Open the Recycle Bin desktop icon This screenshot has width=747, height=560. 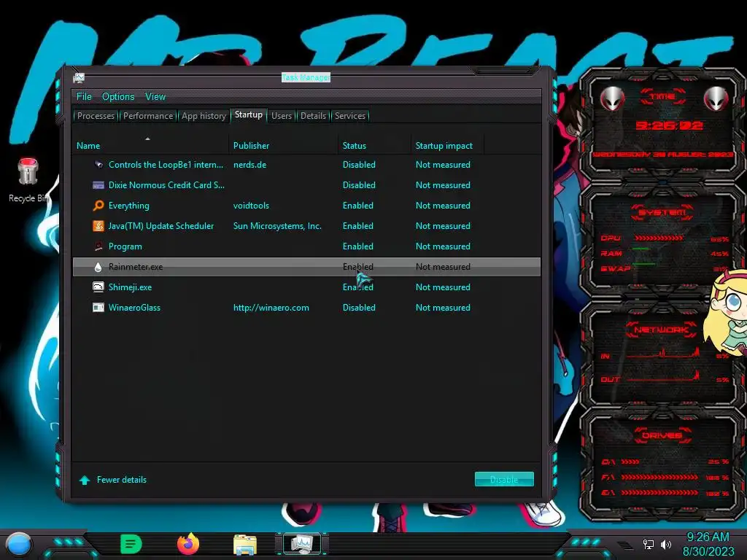coord(28,180)
